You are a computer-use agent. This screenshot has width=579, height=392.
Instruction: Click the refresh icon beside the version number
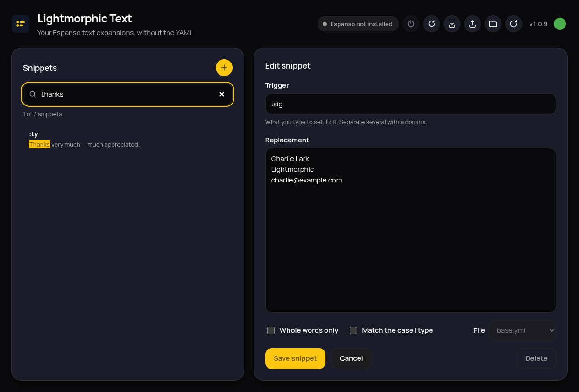point(514,24)
